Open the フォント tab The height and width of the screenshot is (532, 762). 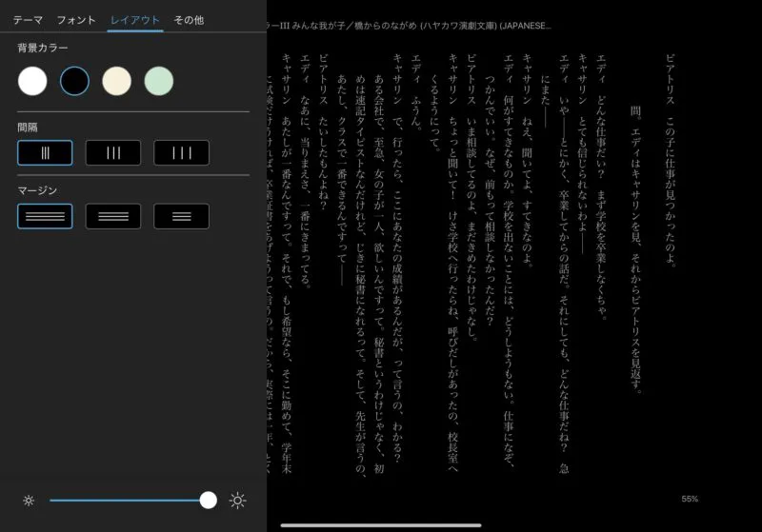click(x=76, y=20)
